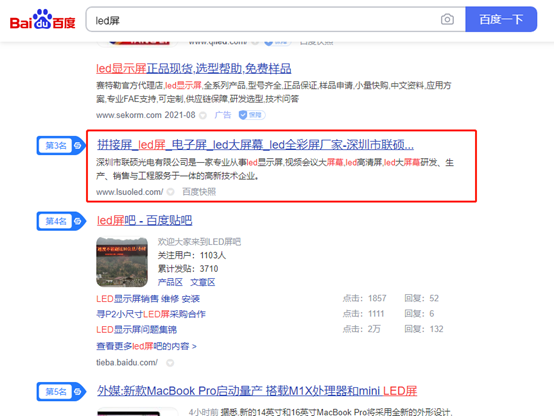Open 百度快照 for the lsuoled result
Image resolution: width=554 pixels, height=416 pixels.
[199, 192]
